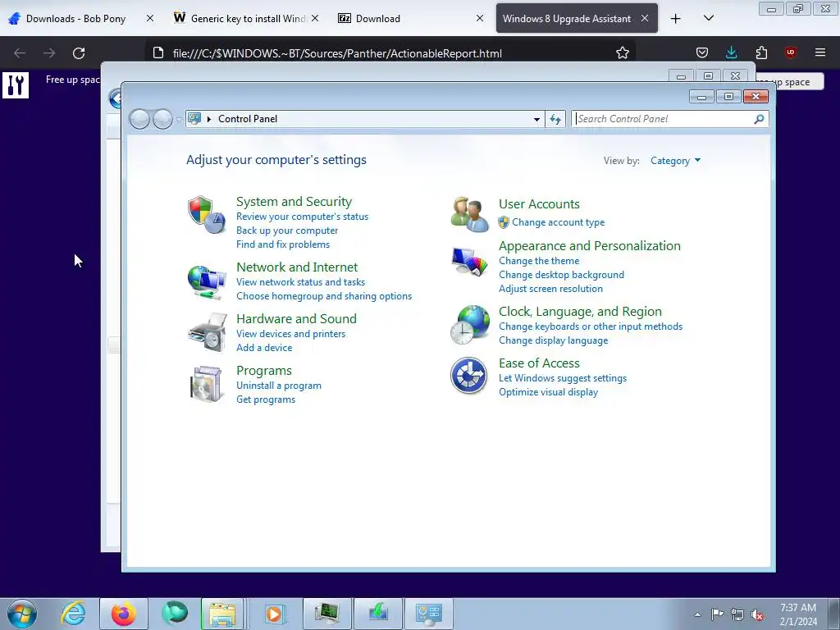Viewport: 840px width, 630px height.
Task: Open Firefox extensions puzzle icon
Action: 761,52
